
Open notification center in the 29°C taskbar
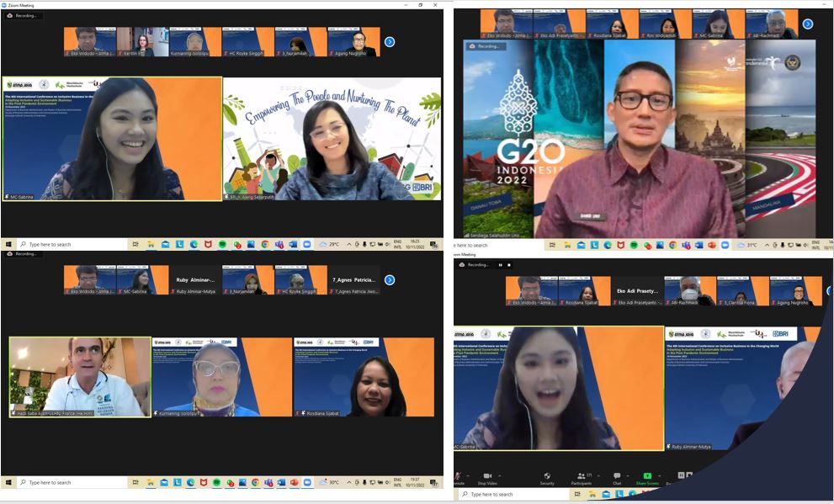[x=434, y=245]
